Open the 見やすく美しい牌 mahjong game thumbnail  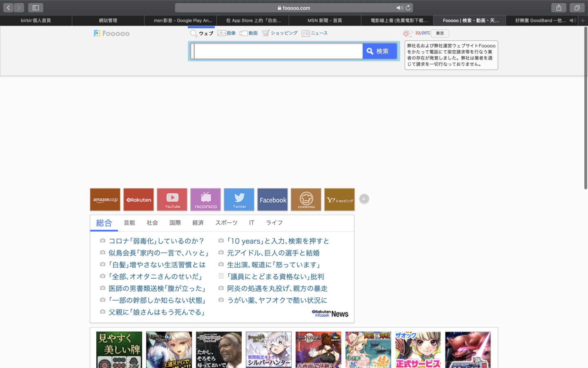[x=119, y=350]
